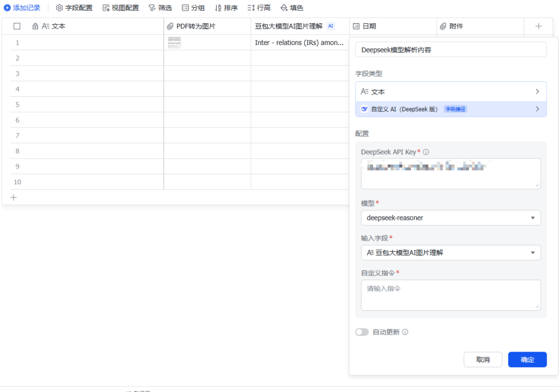Select the 附件 column header
559x392 pixels.
tap(480, 26)
